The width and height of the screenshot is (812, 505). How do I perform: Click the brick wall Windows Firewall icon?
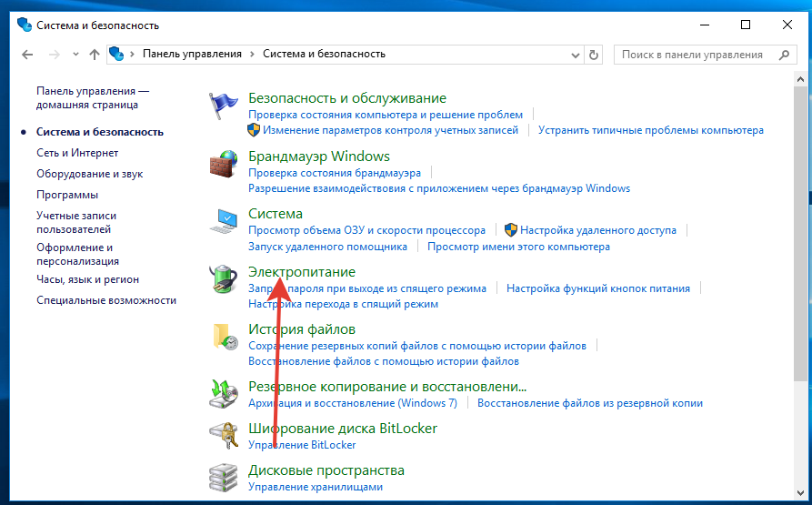click(223, 164)
